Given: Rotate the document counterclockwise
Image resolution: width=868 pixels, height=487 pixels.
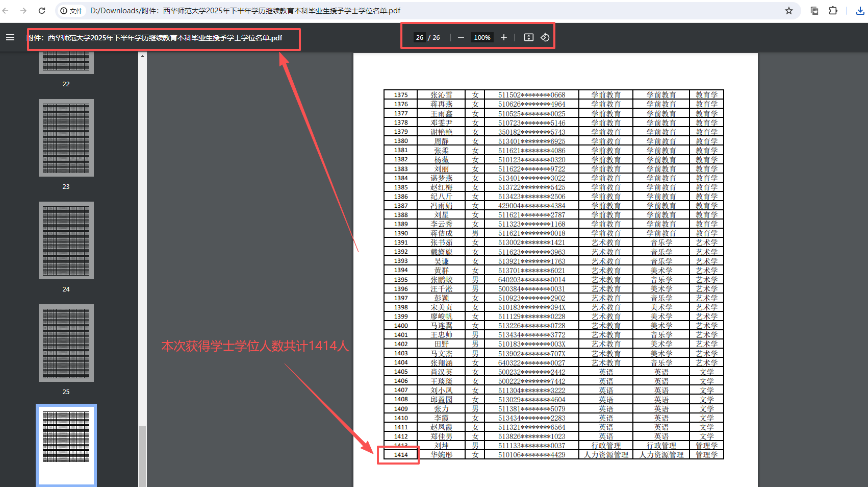Looking at the screenshot, I should pos(545,37).
